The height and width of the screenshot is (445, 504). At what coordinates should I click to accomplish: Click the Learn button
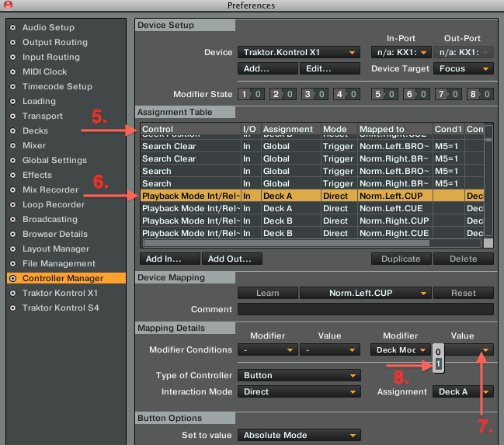point(267,294)
